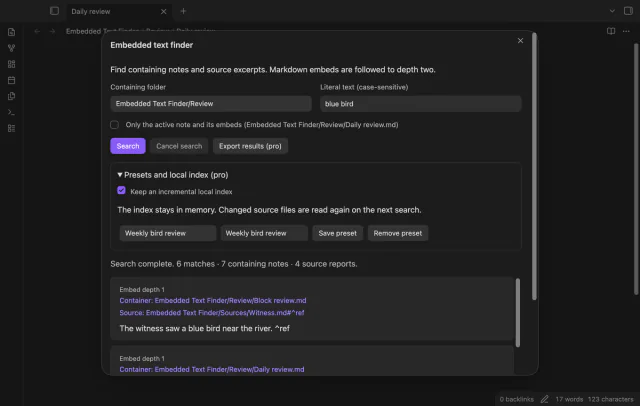Click the Save preset button
The image size is (640, 406).
point(338,233)
